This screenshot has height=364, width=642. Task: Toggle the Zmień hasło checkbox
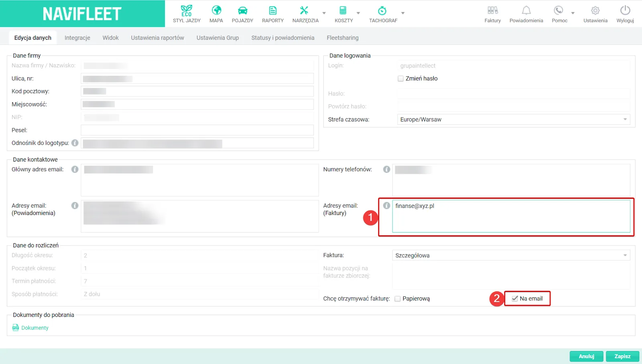[400, 79]
